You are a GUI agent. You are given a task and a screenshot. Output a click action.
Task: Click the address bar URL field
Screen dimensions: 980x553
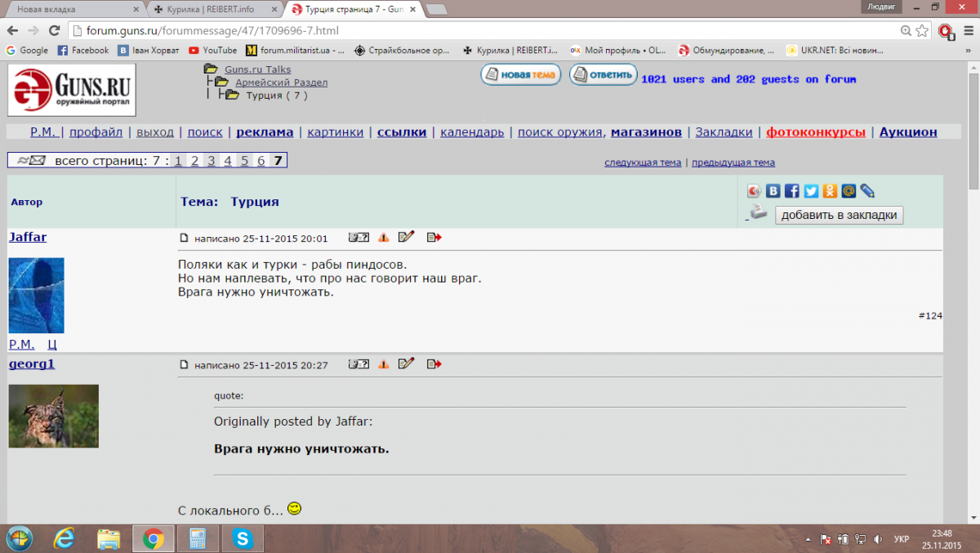click(x=482, y=31)
